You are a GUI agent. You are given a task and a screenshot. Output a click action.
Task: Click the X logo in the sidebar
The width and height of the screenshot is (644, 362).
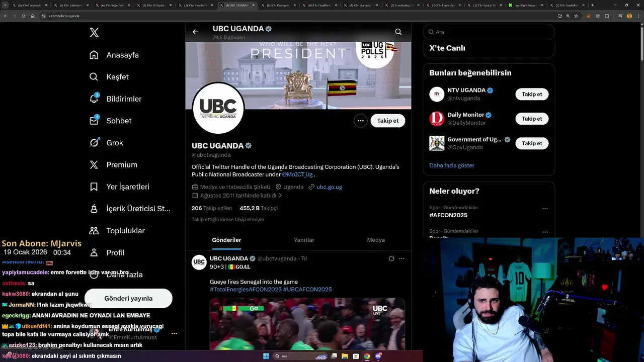[x=94, y=33]
